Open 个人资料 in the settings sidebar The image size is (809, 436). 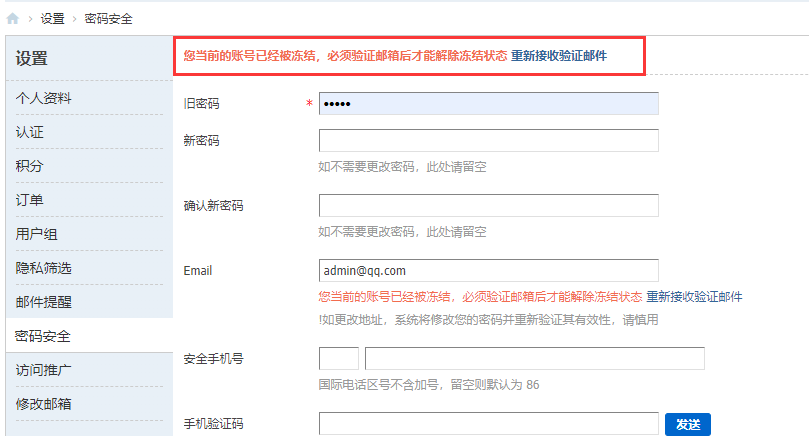[43, 98]
